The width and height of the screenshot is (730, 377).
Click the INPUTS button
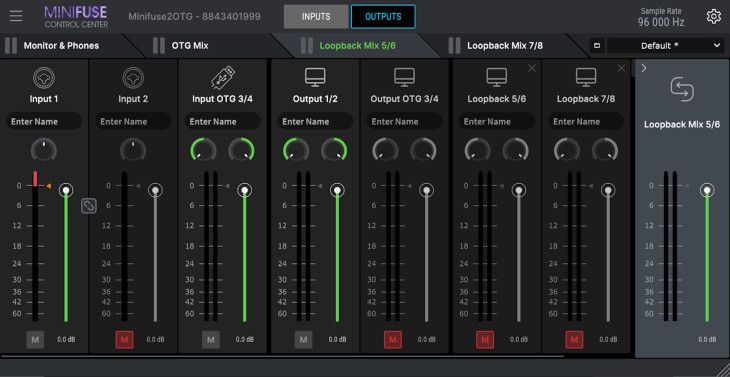click(316, 17)
